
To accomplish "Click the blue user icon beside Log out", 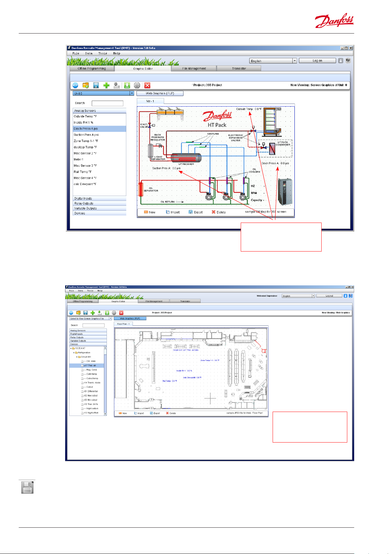I will 346,296.
